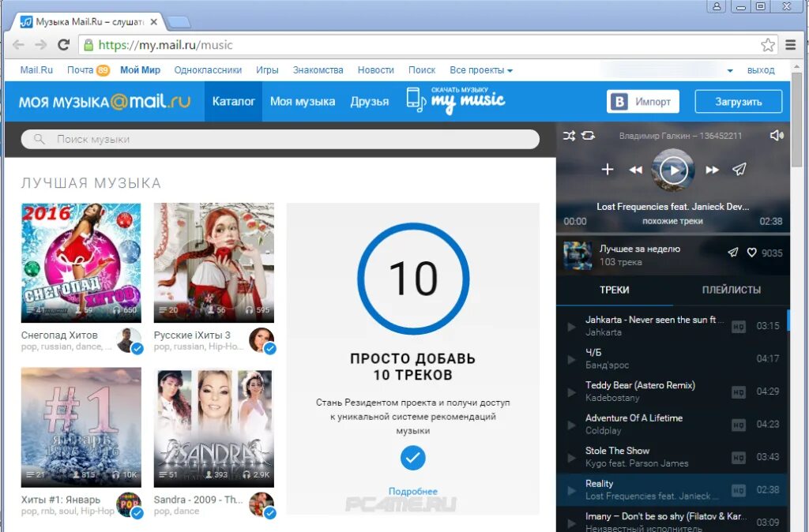Go to Мой Мир link
This screenshot has width=809, height=532.
(x=141, y=70)
